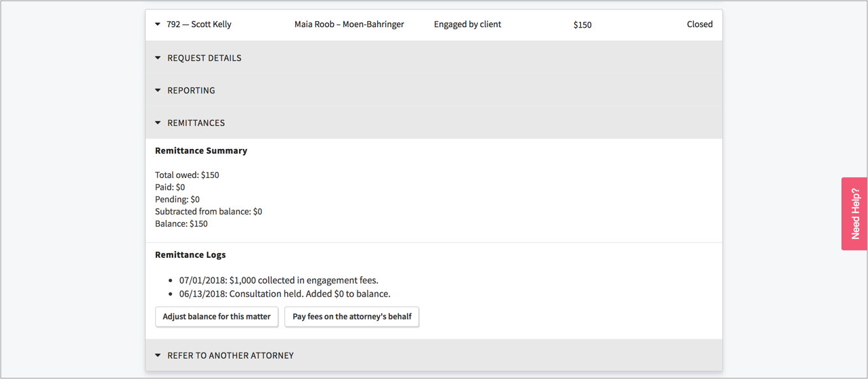Viewport: 868px width, 379px height.
Task: Click the Total owed: $150 line
Action: click(x=187, y=175)
